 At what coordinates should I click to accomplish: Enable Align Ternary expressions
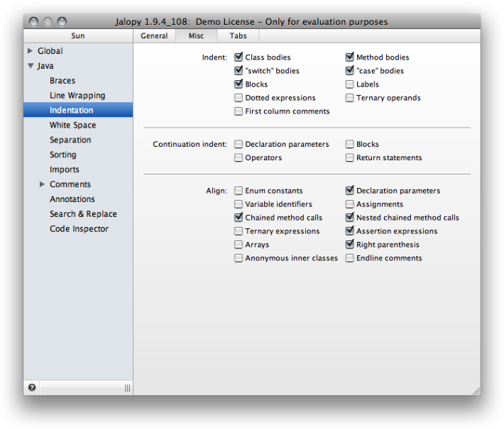pyautogui.click(x=239, y=231)
